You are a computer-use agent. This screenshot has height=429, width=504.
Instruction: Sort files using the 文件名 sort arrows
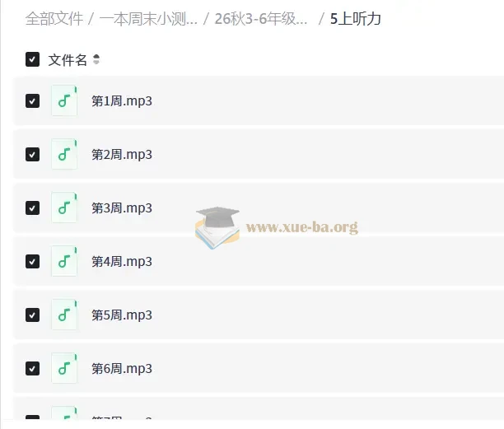(x=96, y=59)
